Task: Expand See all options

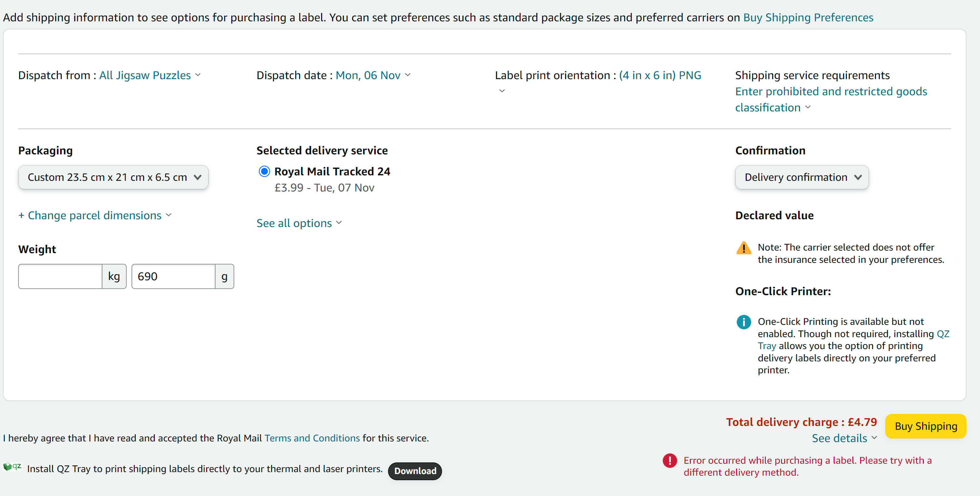Action: click(299, 223)
